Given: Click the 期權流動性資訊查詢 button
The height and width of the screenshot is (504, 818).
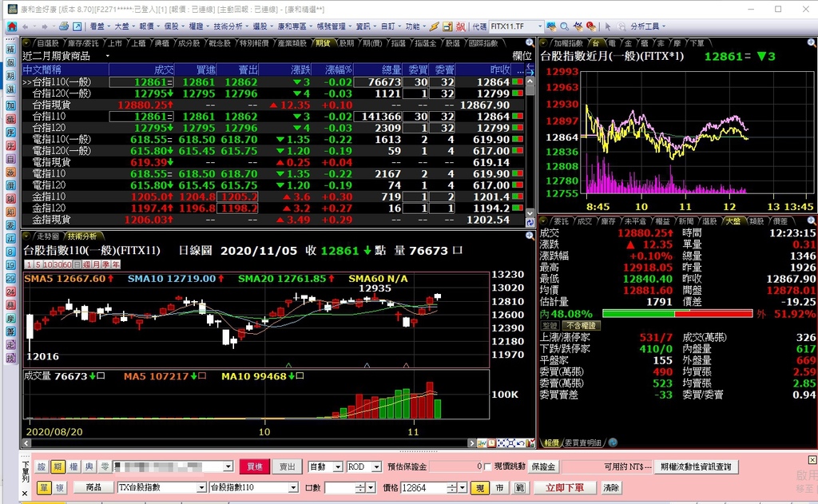Looking at the screenshot, I should coord(696,466).
